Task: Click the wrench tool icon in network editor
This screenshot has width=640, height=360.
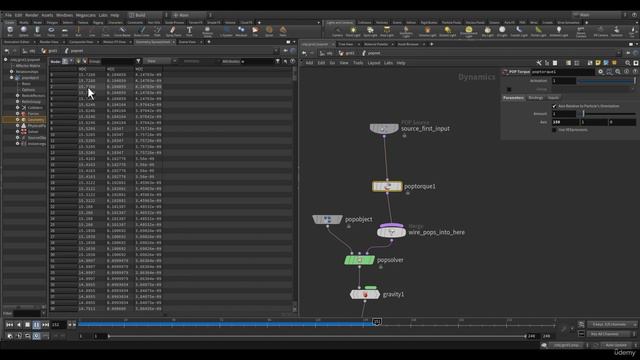Action: point(539,63)
